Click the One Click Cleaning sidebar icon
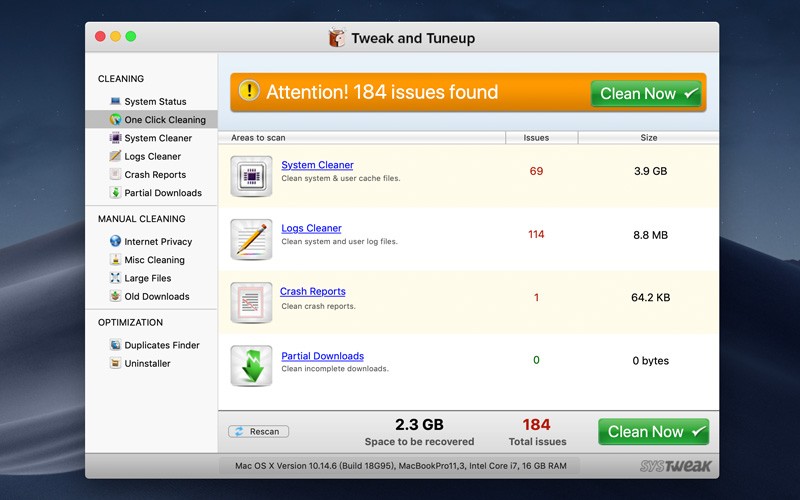Image resolution: width=800 pixels, height=500 pixels. (115, 119)
